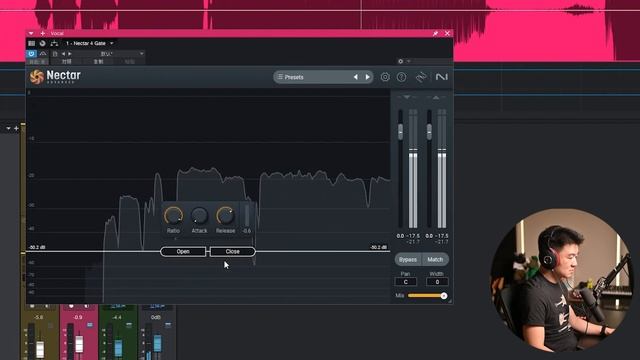Open the '1 - Nectar 4 Gate' plugin selector
This screenshot has width=640, height=360.
tap(90, 43)
